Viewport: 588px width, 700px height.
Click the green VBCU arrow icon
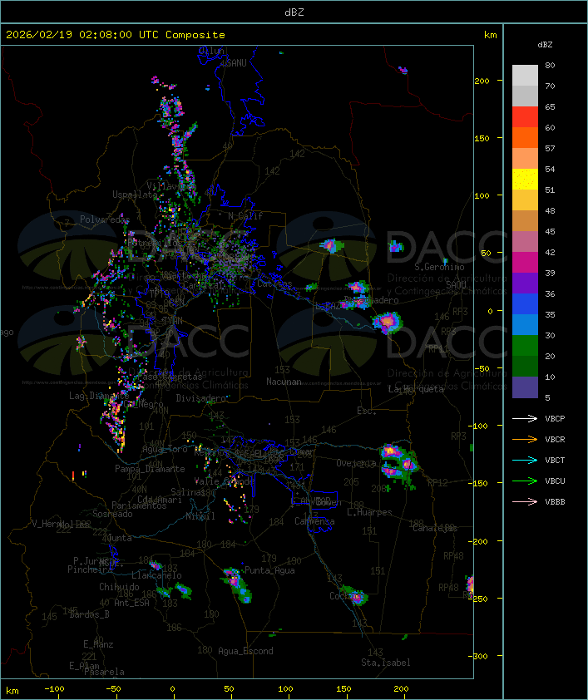pos(525,481)
